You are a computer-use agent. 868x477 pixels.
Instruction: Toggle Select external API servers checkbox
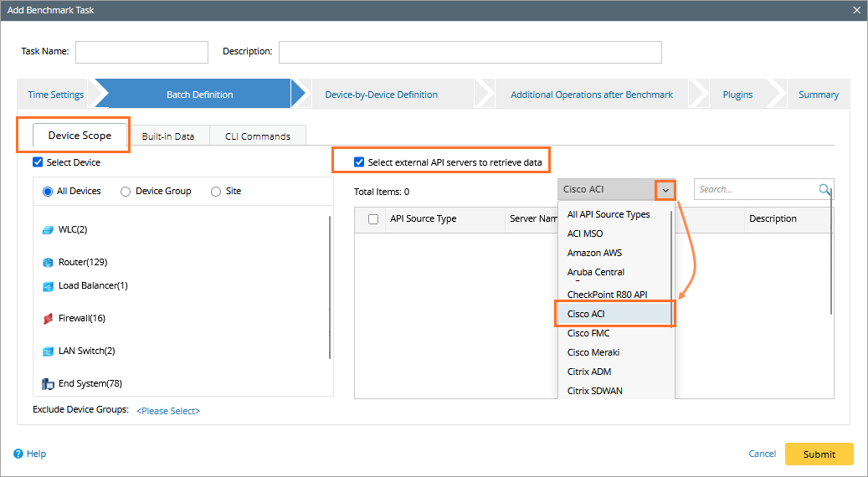(359, 162)
